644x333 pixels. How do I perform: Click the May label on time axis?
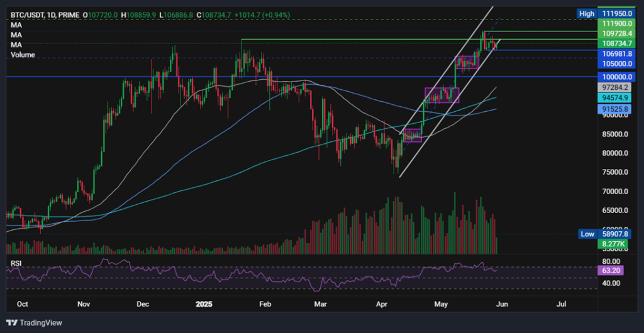[441, 304]
